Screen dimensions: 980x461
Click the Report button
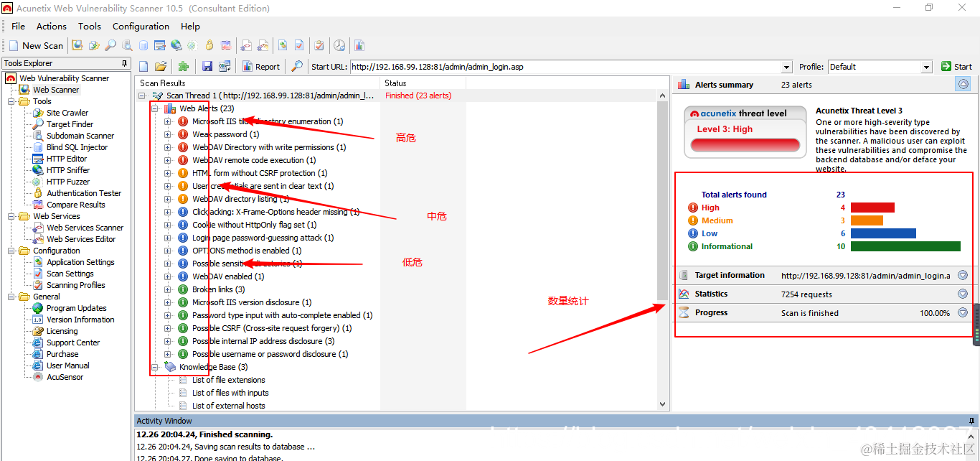coord(261,67)
